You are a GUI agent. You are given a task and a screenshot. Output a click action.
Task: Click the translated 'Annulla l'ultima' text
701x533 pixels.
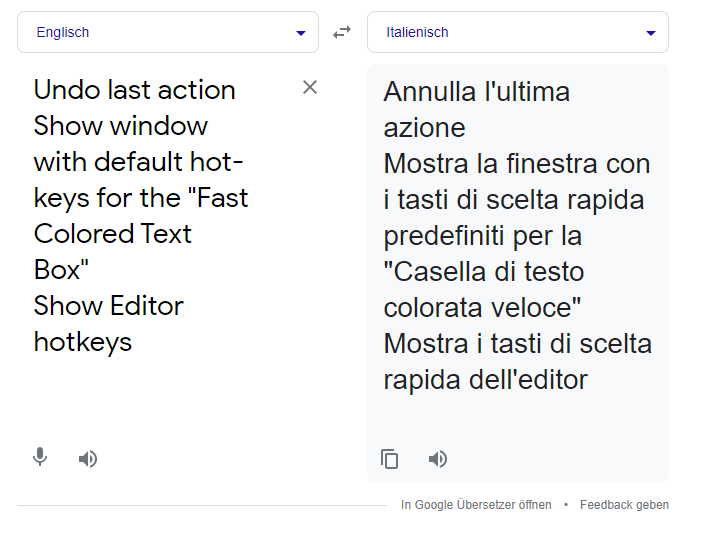coord(477,92)
